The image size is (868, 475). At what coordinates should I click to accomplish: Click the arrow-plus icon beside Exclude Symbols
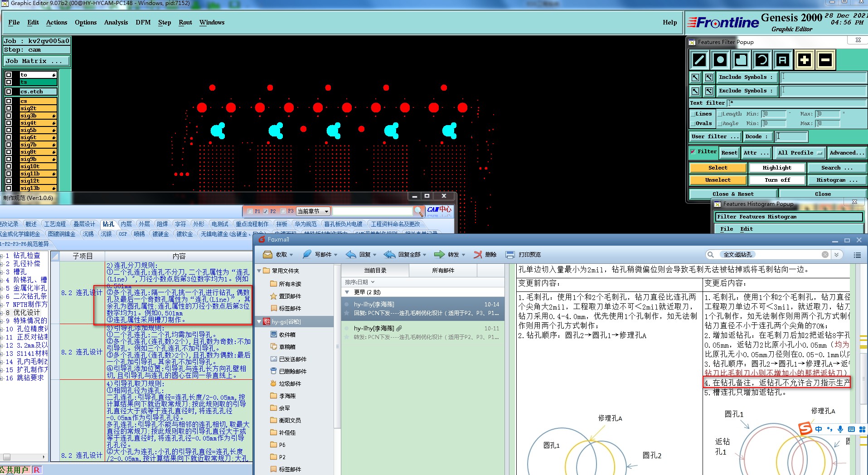(x=709, y=91)
